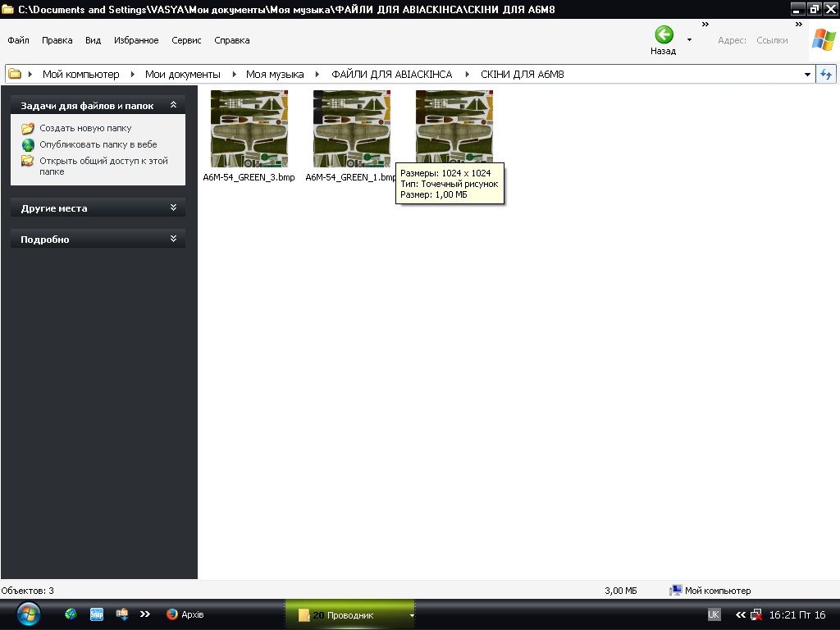Open the Справка menu

(231, 40)
